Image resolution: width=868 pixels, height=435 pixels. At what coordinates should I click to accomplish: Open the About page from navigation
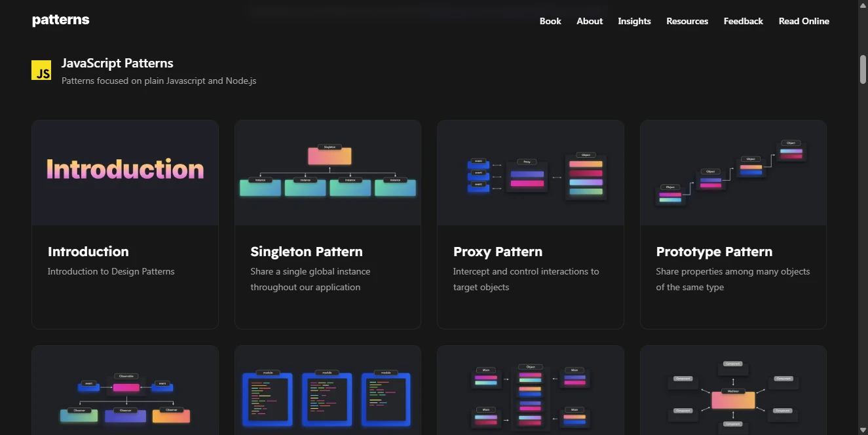[x=590, y=21]
